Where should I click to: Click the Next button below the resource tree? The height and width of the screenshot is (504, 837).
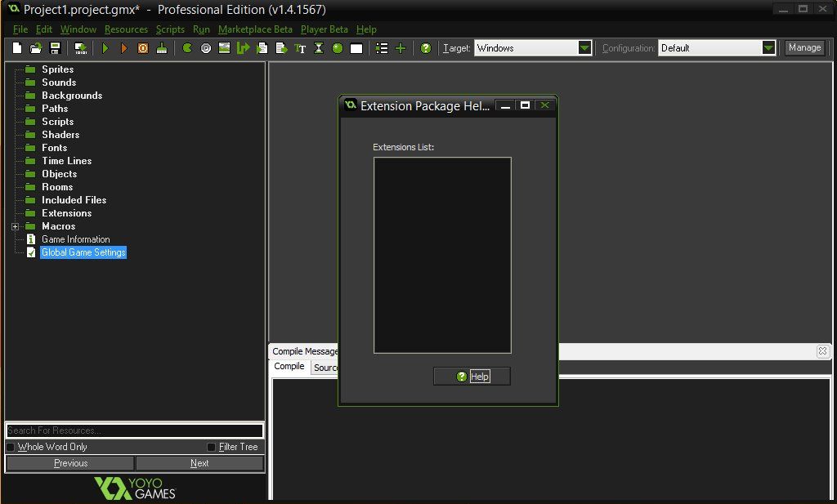(x=199, y=462)
